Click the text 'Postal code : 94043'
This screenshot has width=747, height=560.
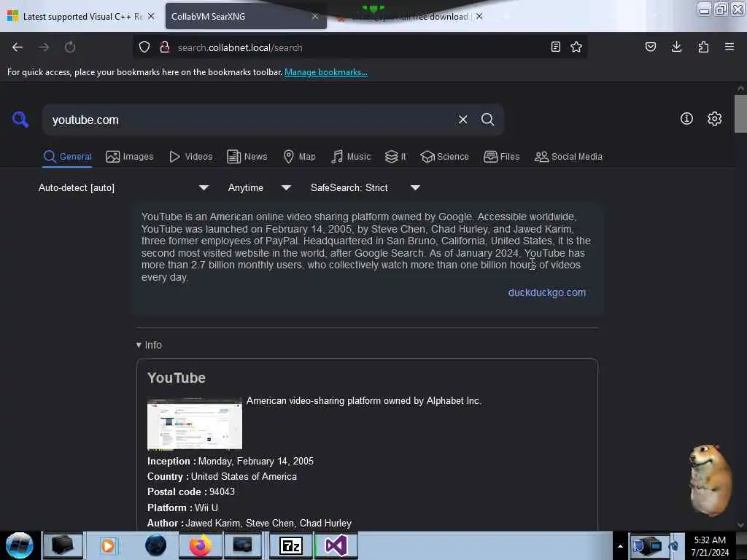pyautogui.click(x=191, y=492)
